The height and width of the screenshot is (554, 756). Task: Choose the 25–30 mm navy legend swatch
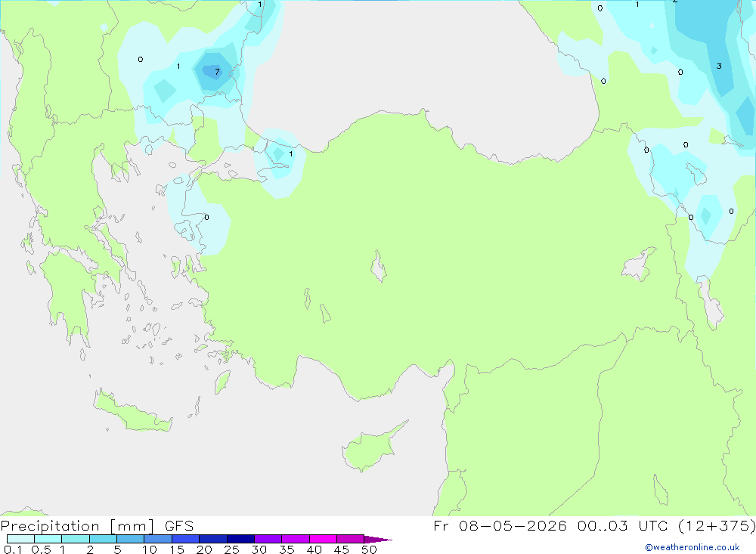[x=240, y=539]
